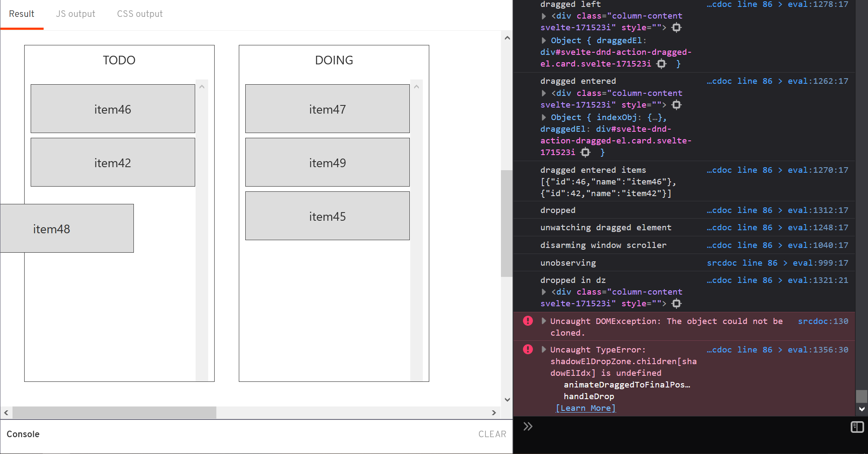Click the reveal icon after draggedEl in the Object
This screenshot has height=454, width=868.
tap(585, 152)
